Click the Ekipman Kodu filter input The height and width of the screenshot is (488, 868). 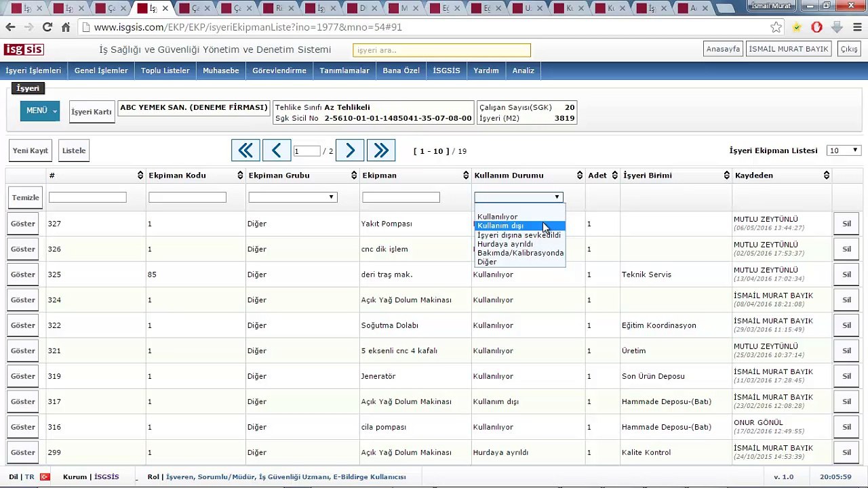pos(187,197)
